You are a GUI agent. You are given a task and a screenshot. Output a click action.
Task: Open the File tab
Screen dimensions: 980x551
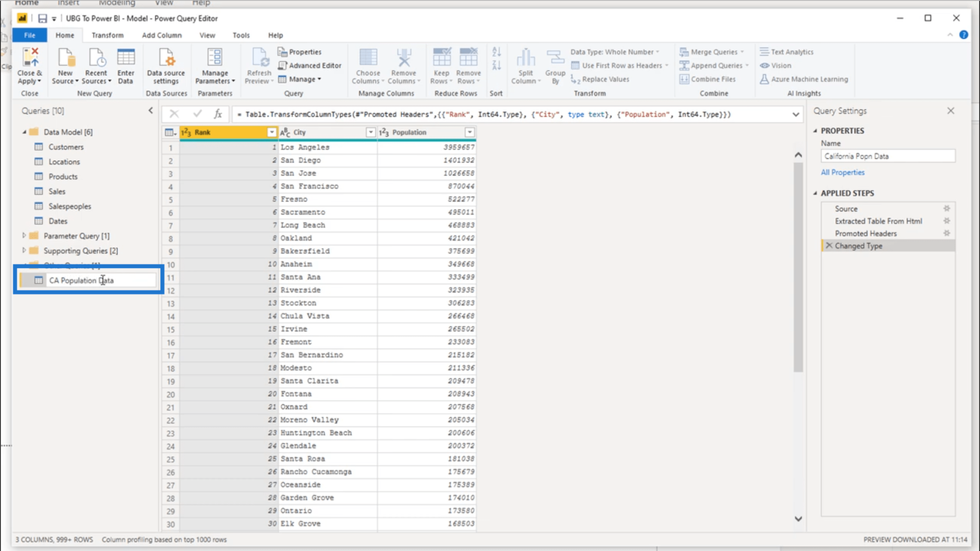(x=30, y=36)
